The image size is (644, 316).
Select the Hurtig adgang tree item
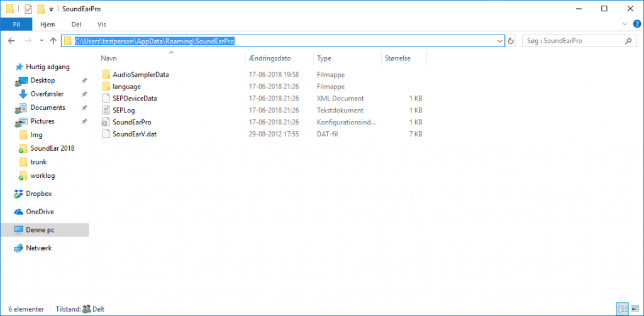45,67
